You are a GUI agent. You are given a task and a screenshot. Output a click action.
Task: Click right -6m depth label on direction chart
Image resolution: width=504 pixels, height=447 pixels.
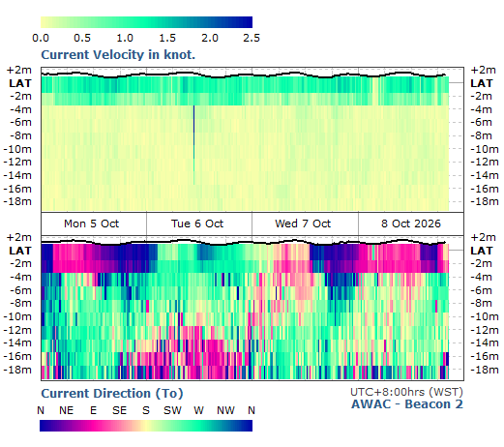click(x=482, y=290)
